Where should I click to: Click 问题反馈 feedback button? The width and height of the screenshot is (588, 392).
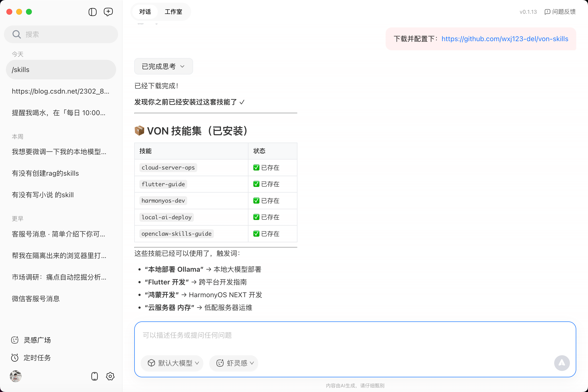pyautogui.click(x=560, y=12)
